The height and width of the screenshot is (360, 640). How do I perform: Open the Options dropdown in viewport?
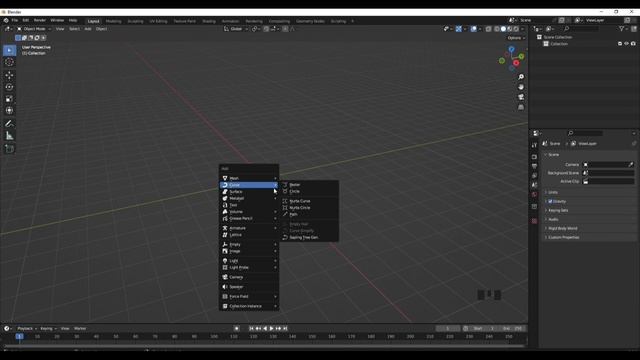(x=516, y=38)
